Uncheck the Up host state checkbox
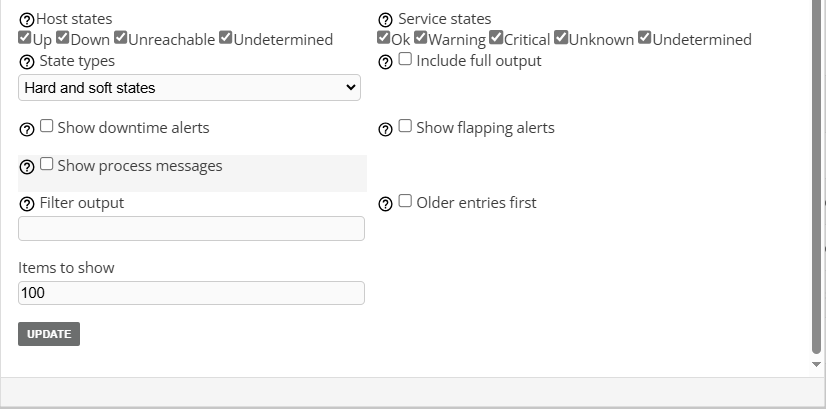This screenshot has height=409, width=826. 25,38
